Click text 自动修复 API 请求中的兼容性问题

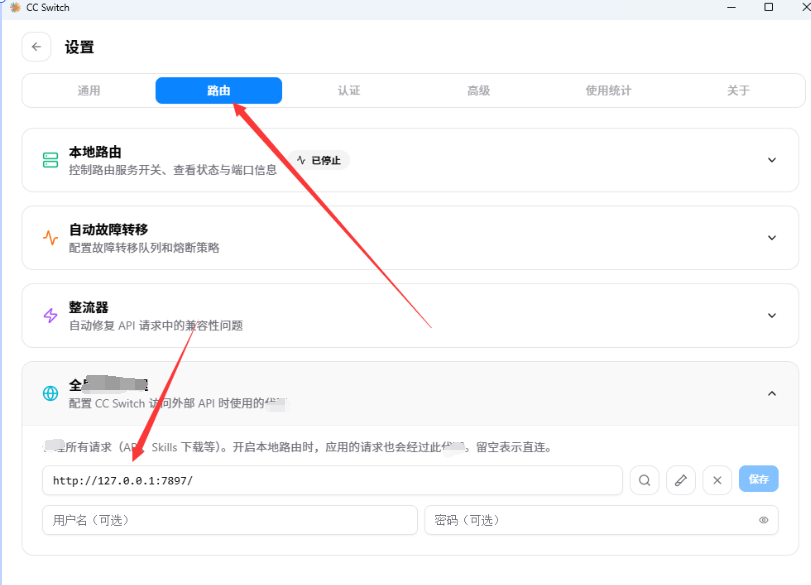coord(156,326)
